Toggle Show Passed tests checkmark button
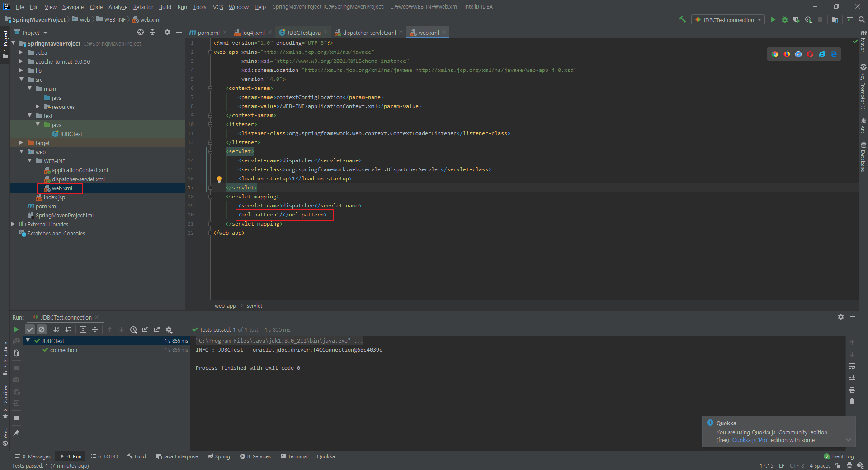The image size is (868, 470). point(30,329)
